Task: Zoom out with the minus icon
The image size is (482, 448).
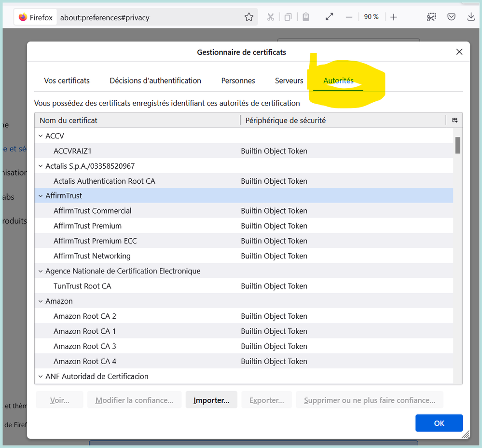Action: 349,17
